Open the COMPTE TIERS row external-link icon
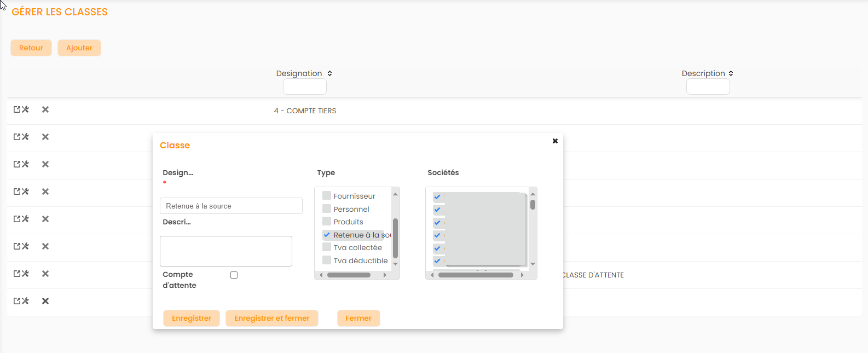Screen dimensions: 868x353 tap(17, 109)
